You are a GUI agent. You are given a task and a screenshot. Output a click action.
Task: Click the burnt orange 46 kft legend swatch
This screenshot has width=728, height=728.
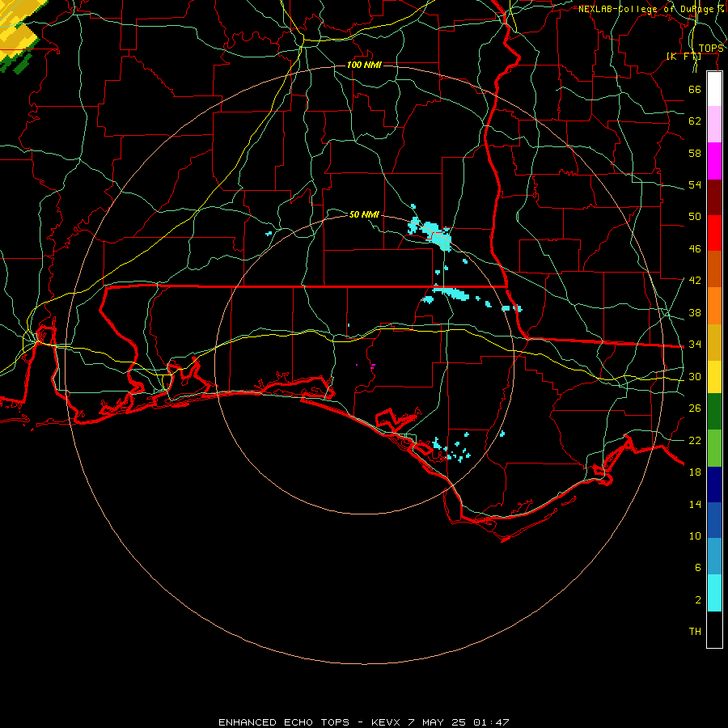pos(714,269)
